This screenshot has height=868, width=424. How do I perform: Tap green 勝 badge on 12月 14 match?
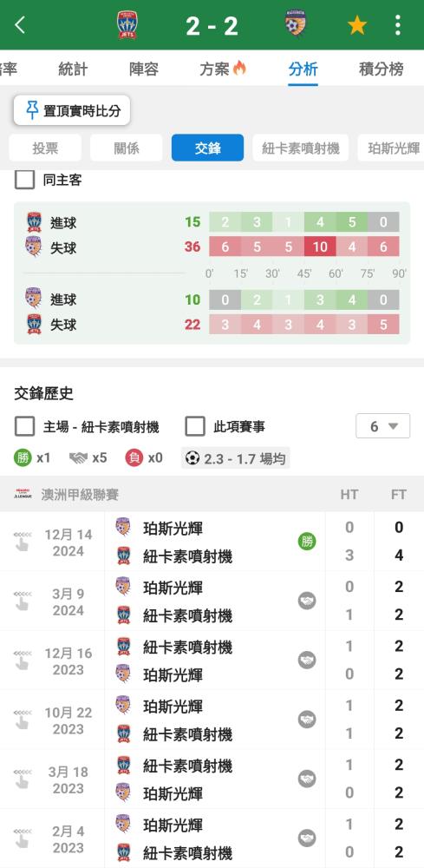click(x=307, y=542)
